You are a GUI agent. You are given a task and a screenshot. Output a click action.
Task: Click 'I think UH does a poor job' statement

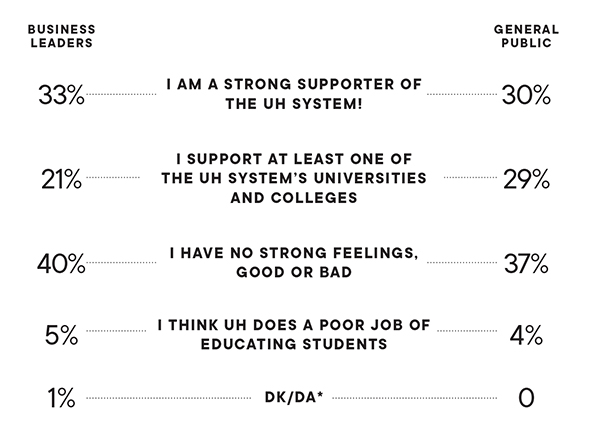tap(294, 334)
